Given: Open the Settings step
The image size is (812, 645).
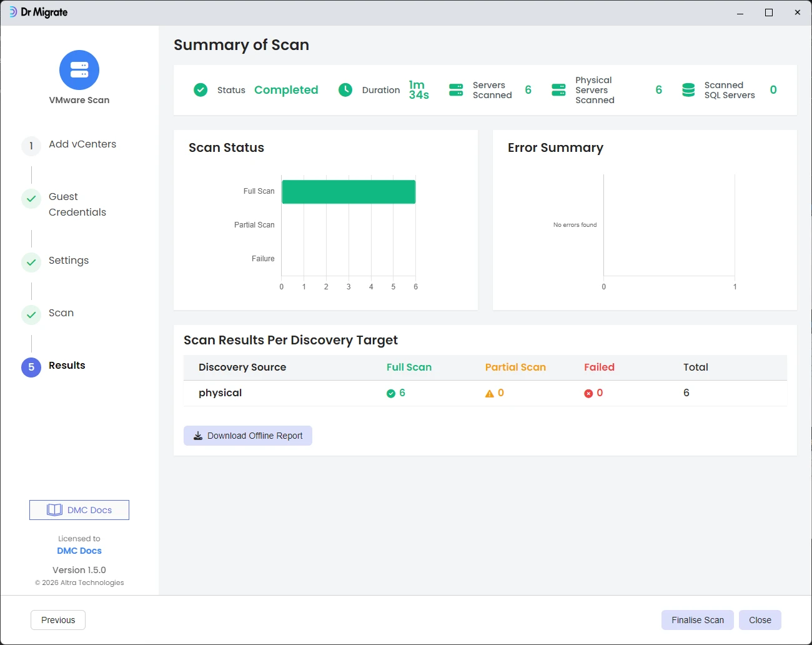Looking at the screenshot, I should (69, 261).
